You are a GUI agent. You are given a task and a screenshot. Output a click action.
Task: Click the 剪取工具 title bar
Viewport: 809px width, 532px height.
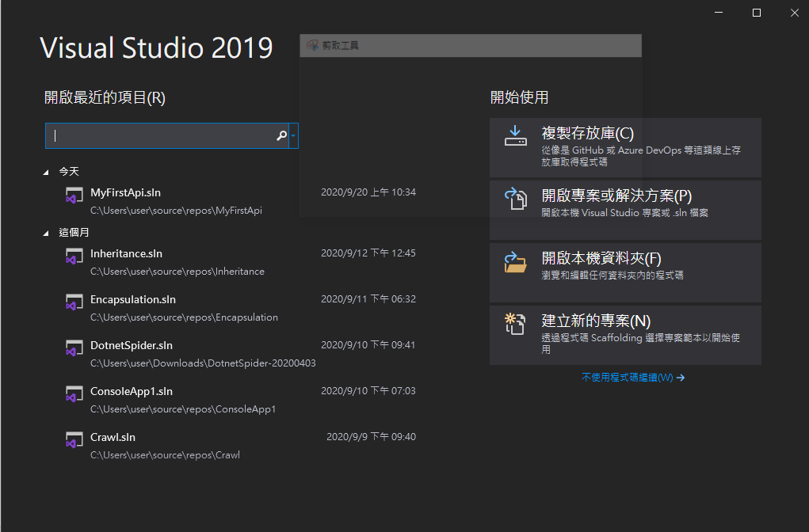click(x=471, y=45)
